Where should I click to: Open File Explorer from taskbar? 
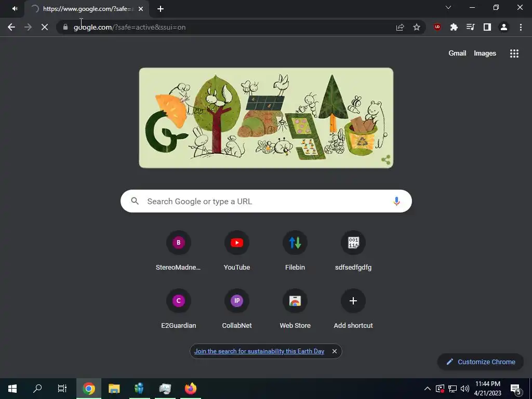click(114, 389)
